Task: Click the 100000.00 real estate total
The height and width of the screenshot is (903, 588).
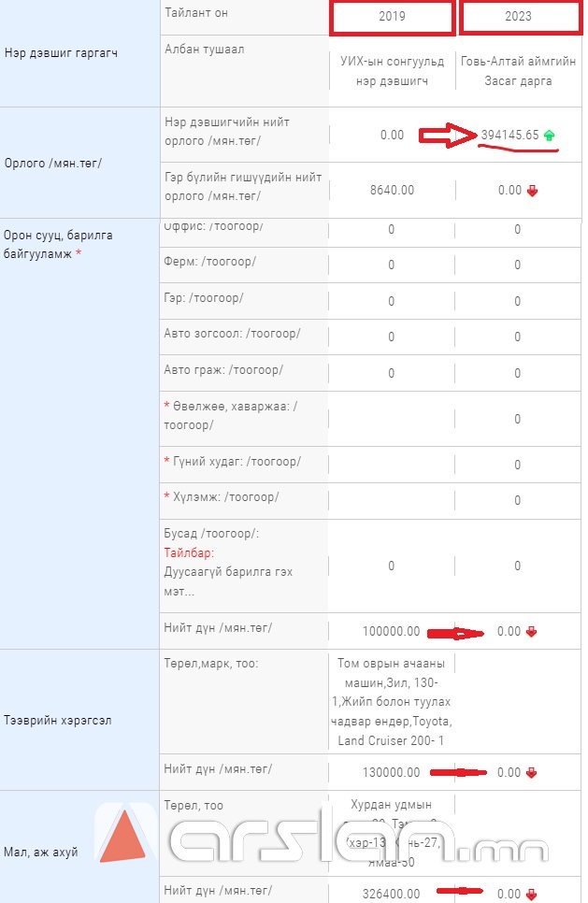Action: [x=391, y=632]
